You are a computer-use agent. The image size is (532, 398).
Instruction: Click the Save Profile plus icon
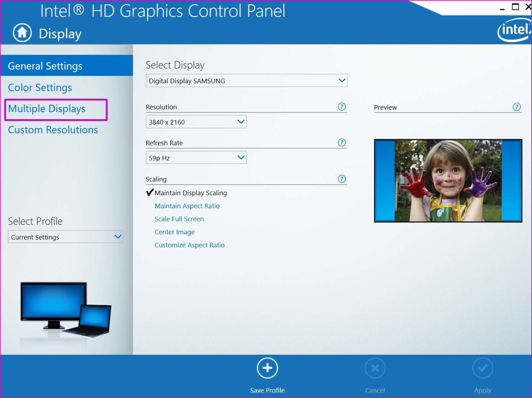pyautogui.click(x=267, y=368)
